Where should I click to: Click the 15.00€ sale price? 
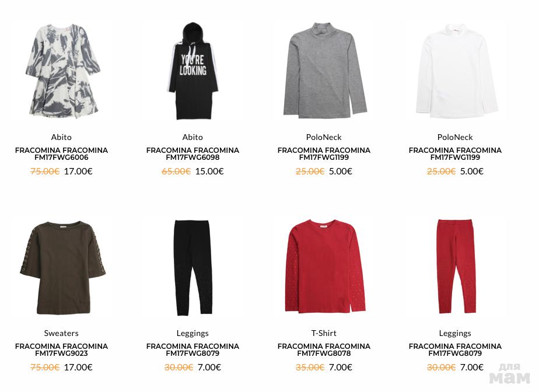[209, 171]
